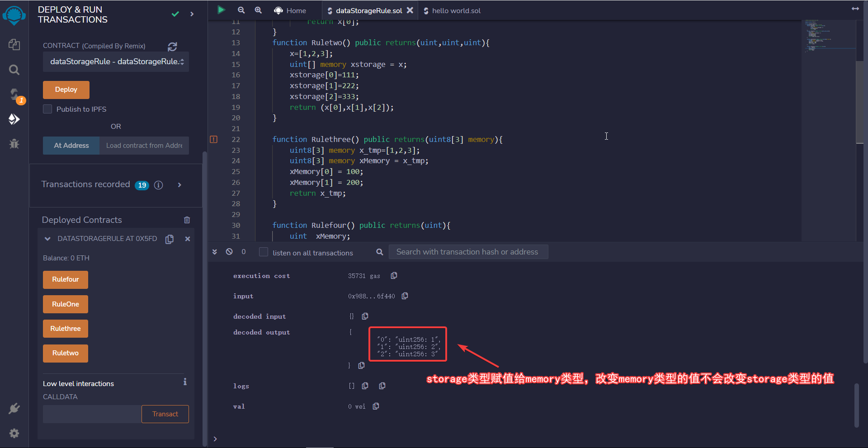Image resolution: width=868 pixels, height=448 pixels.
Task: Open the Solidity compiler sidebar icon
Action: pos(14,94)
